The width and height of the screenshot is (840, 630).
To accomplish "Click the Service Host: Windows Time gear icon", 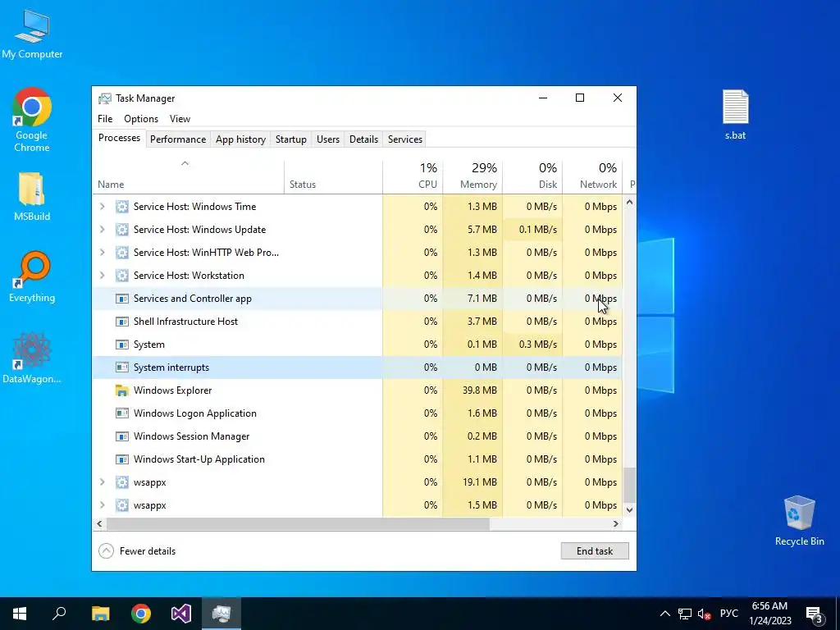I will point(122,207).
